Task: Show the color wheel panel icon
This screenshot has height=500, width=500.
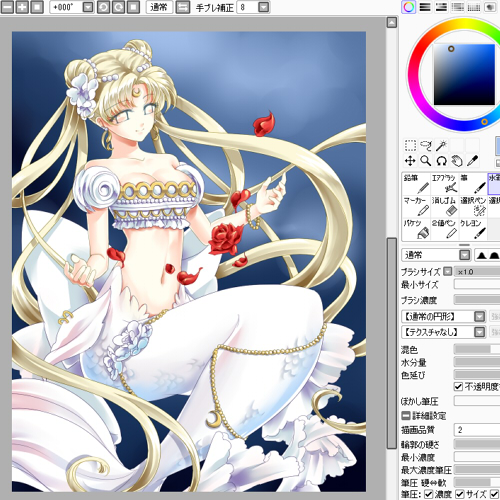Action: 409,7
